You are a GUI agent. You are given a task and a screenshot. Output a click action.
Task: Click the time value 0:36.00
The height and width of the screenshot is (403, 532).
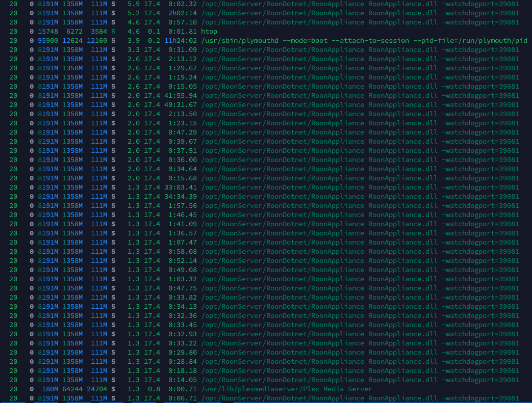tap(183, 159)
